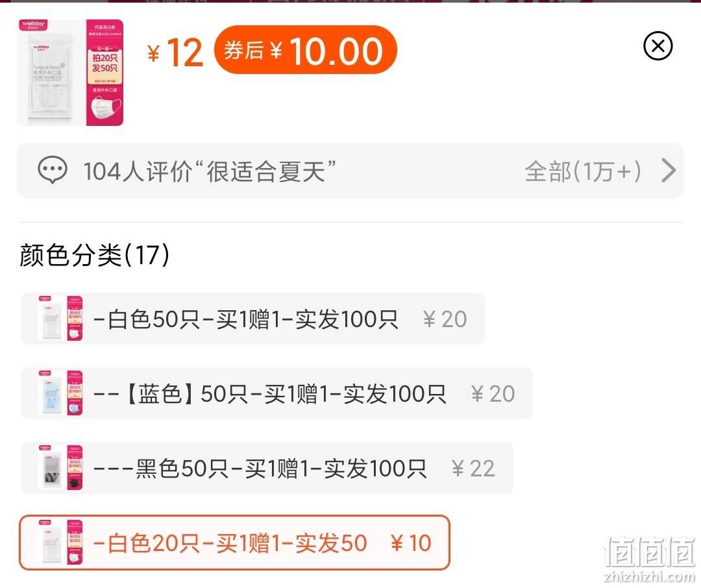
Task: Click the ¥12 original price text
Action: (175, 53)
